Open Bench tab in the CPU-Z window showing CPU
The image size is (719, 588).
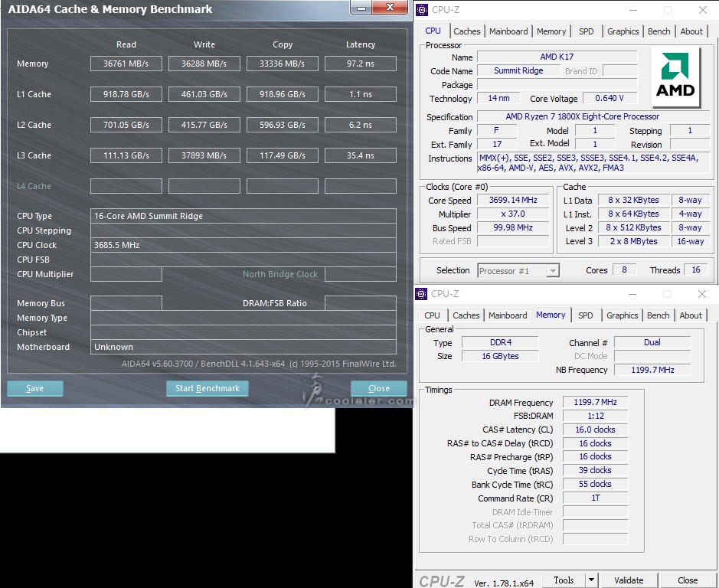[659, 31]
